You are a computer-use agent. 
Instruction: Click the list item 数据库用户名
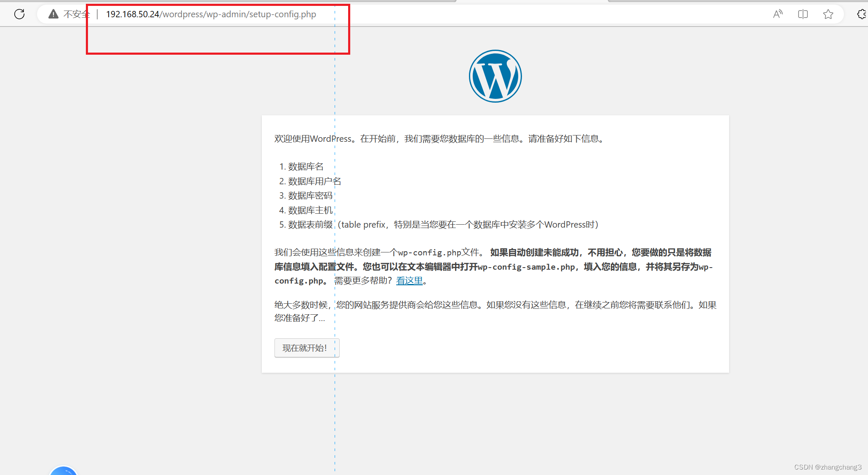(314, 181)
